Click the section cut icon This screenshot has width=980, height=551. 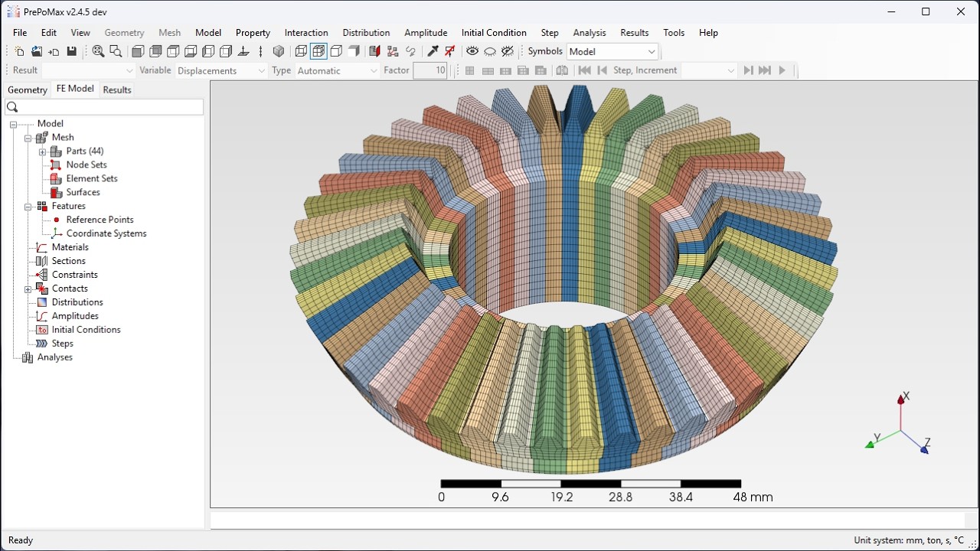[x=374, y=51]
